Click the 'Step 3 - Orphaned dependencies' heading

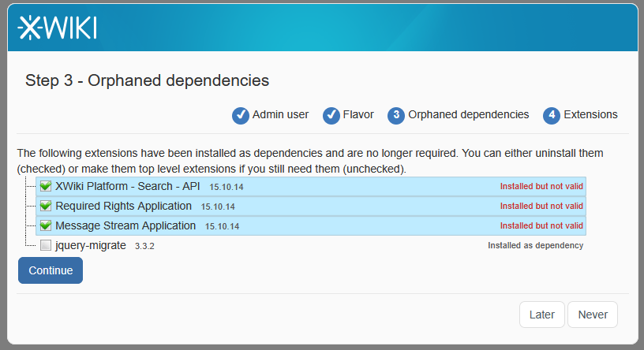[147, 80]
